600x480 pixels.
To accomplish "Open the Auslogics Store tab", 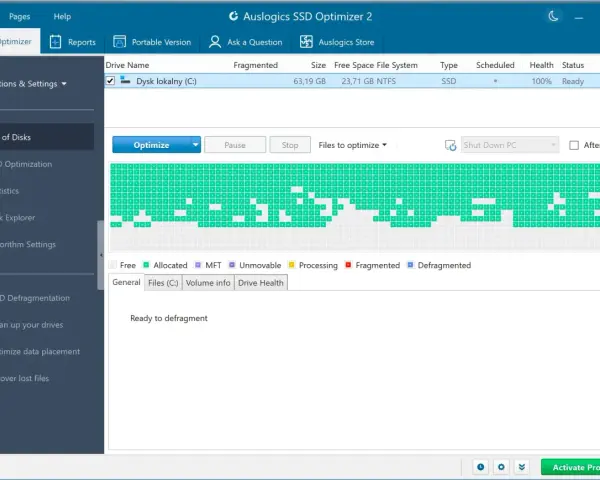I will (x=337, y=42).
